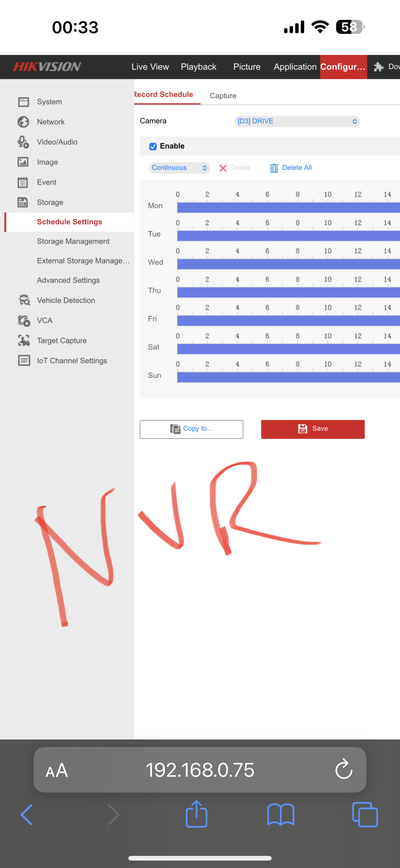Expand the Continuous record type dropdown
The width and height of the screenshot is (400, 868).
tap(179, 168)
